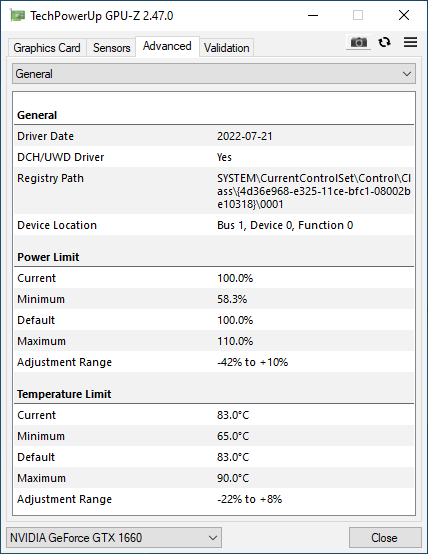The height and width of the screenshot is (554, 428).
Task: Click the Registry Path row label
Action: (50, 178)
